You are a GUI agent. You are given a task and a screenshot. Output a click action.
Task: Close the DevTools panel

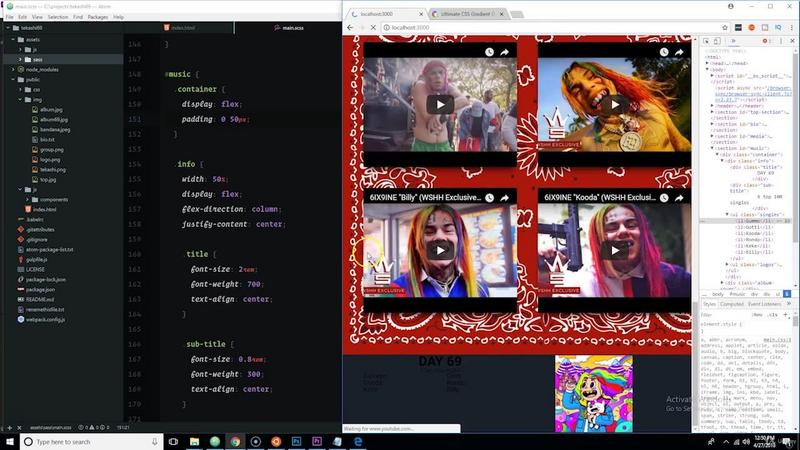point(792,41)
